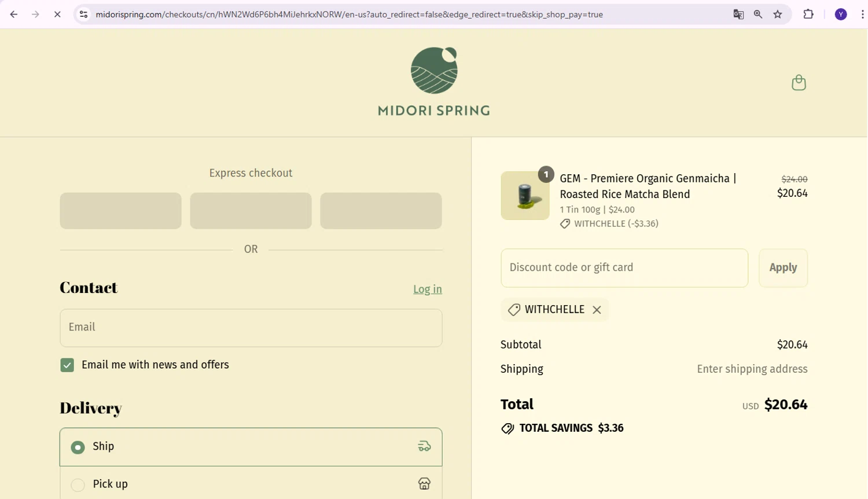The width and height of the screenshot is (868, 499).
Task: Click the Log in link
Action: (x=428, y=289)
